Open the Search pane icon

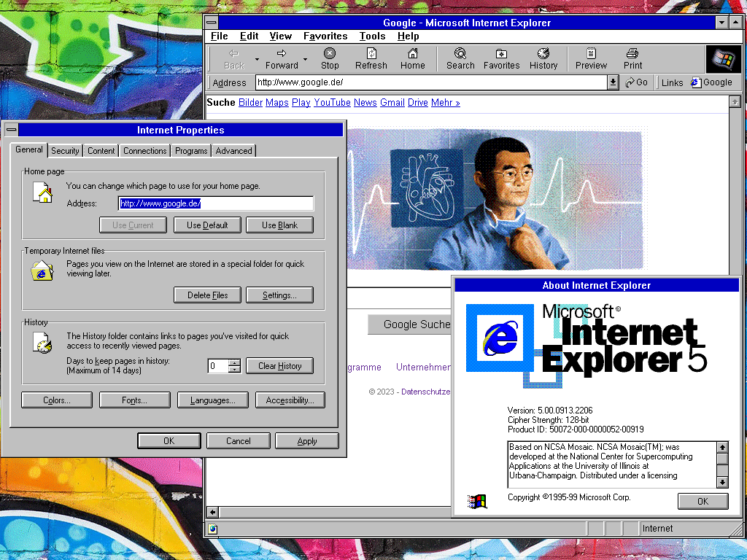460,58
